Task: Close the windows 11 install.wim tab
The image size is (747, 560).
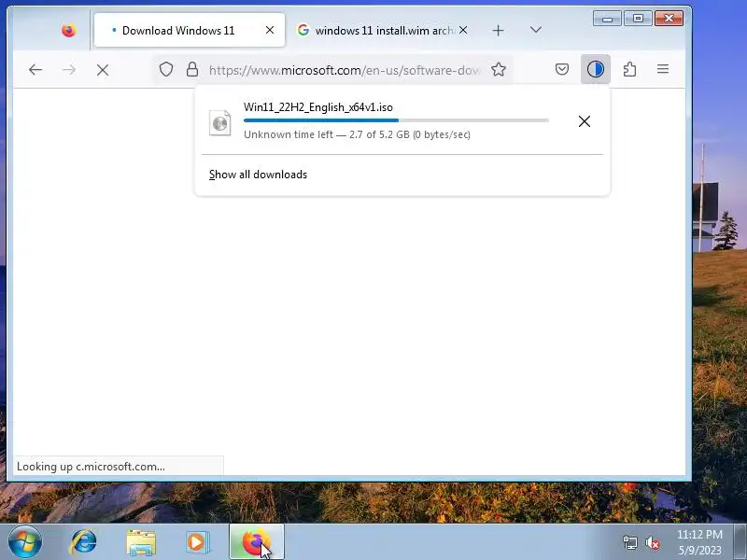Action: pos(463,30)
